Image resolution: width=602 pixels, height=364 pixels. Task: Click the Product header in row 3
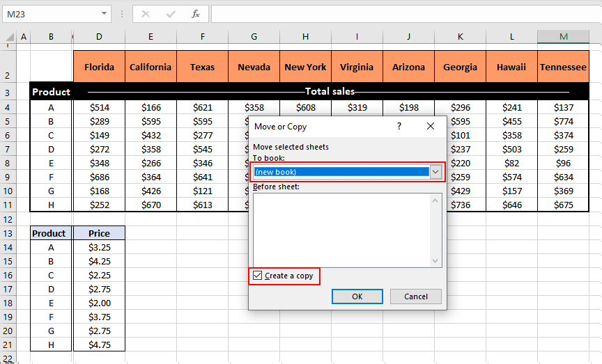pyautogui.click(x=51, y=92)
